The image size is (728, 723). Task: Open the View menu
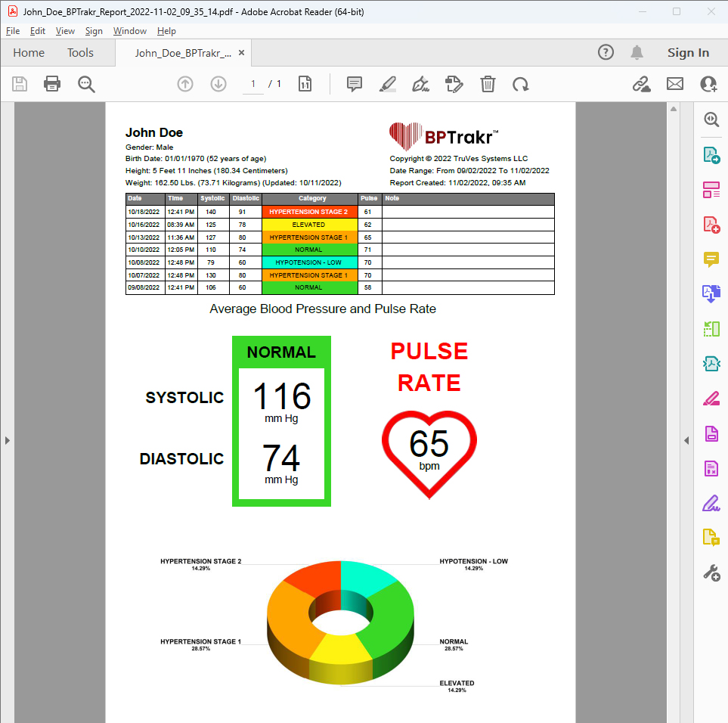65,31
